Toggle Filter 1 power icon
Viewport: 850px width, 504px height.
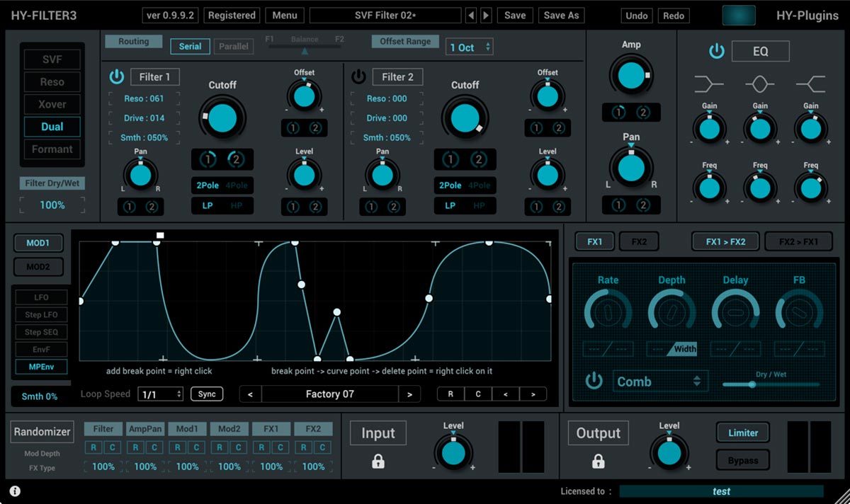(117, 76)
